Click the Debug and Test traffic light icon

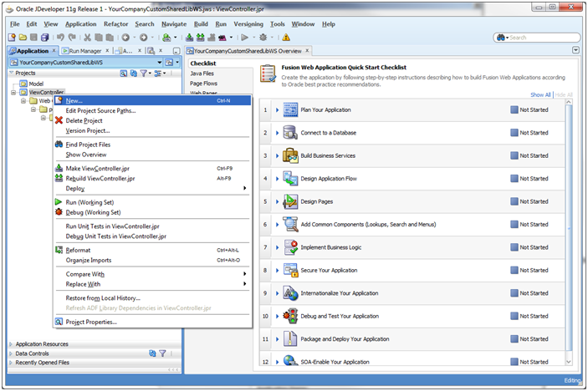(x=290, y=316)
